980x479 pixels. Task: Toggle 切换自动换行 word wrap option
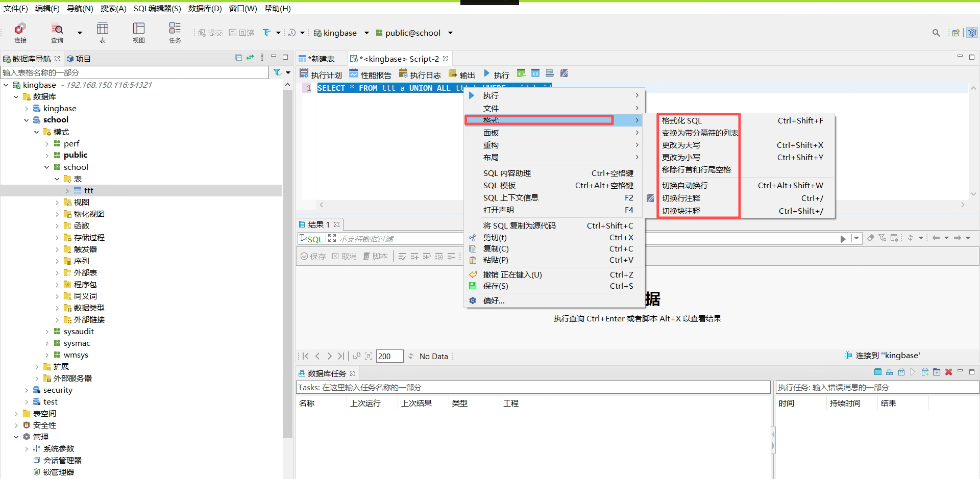(685, 186)
